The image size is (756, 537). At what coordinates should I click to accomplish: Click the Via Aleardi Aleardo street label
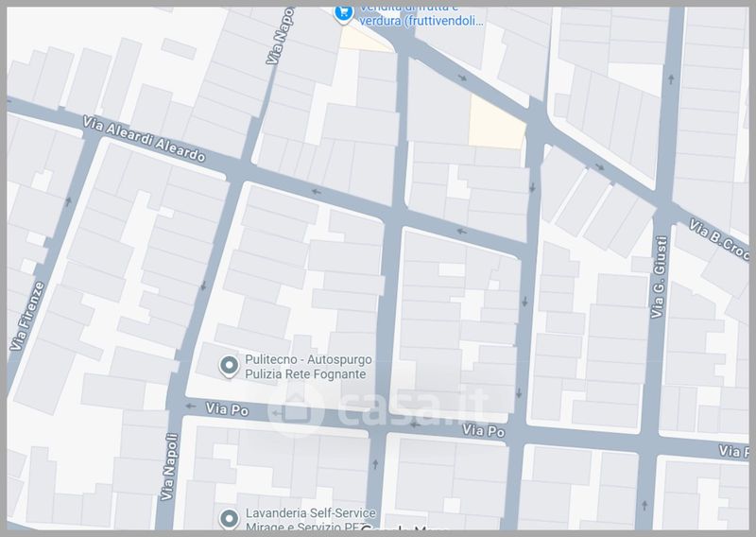coord(144,139)
